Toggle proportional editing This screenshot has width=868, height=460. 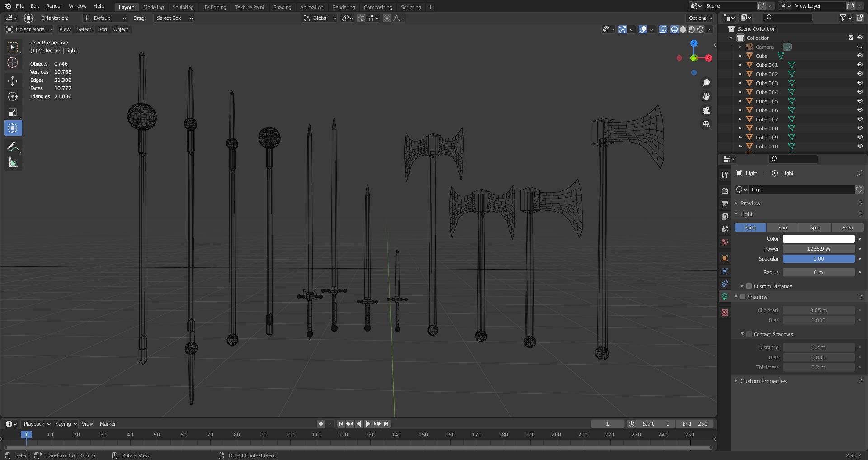point(387,18)
